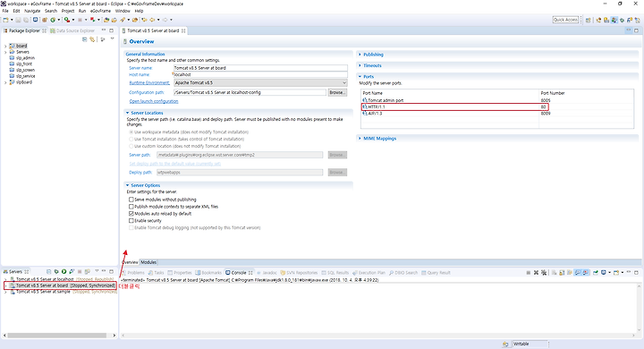Click the Tomcat admin port row icon
Image resolution: width=644 pixels, height=349 pixels.
click(x=365, y=100)
